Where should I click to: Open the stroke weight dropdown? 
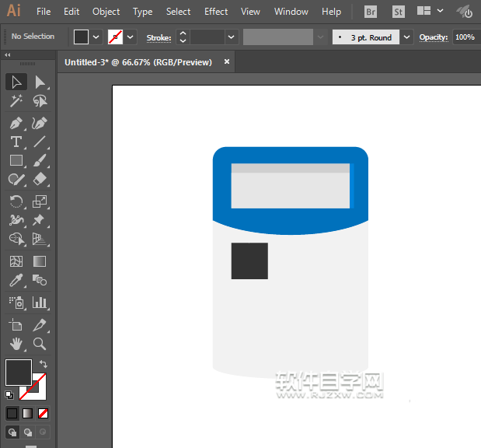[231, 37]
